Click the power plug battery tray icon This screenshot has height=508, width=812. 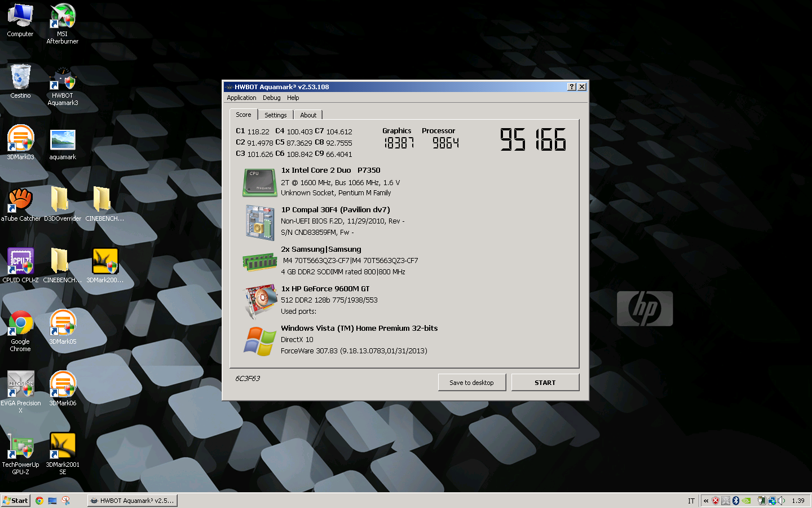(762, 501)
